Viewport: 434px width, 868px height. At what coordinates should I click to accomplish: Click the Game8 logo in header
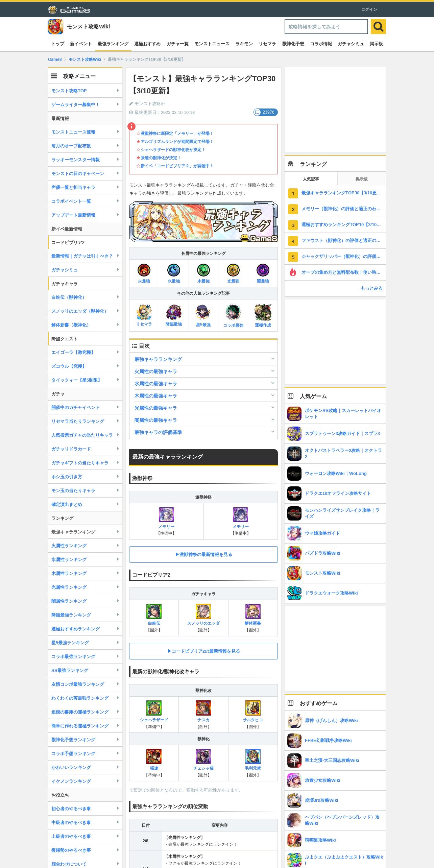pos(69,9)
